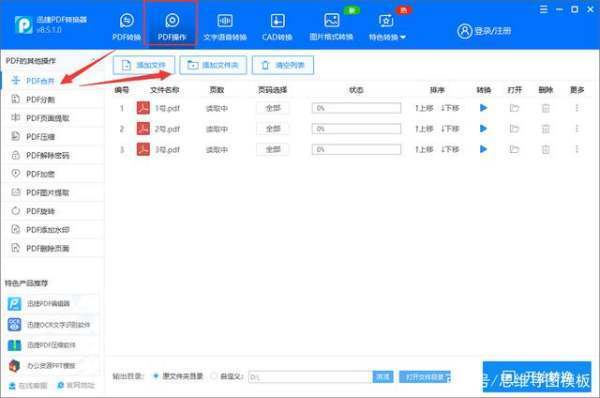Open output folder for 1号.pdf
The height and width of the screenshot is (398, 600).
pos(514,108)
